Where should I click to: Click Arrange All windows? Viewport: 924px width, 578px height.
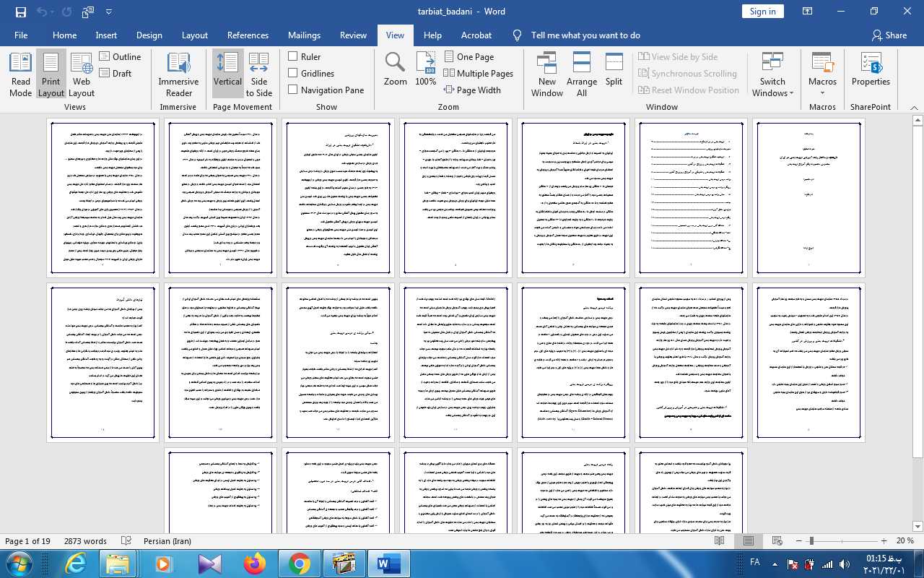[x=581, y=74]
